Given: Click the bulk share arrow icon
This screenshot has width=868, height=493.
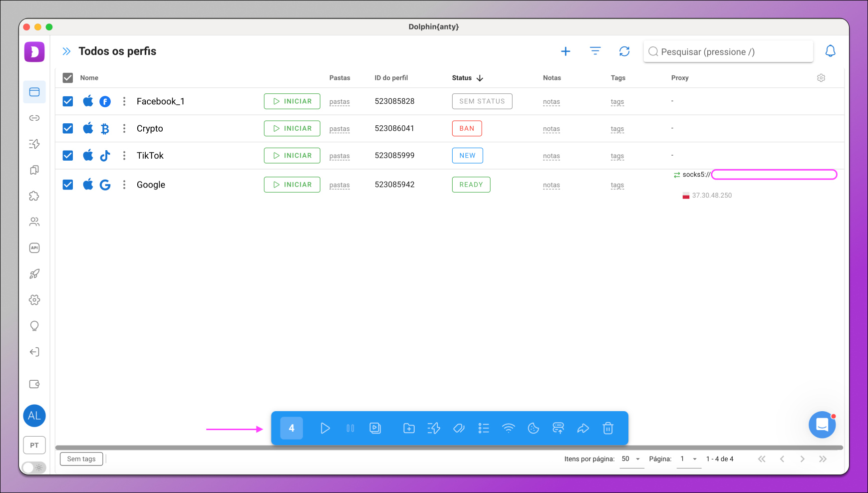Looking at the screenshot, I should click(x=583, y=428).
